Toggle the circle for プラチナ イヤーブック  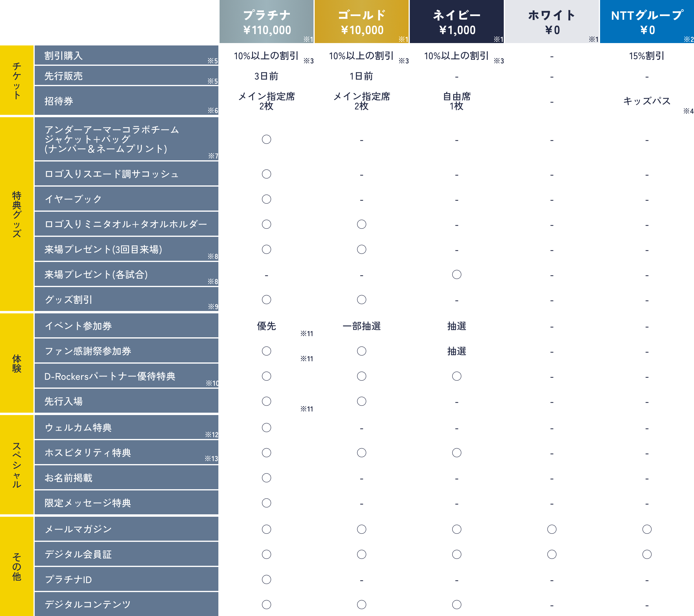click(x=267, y=199)
